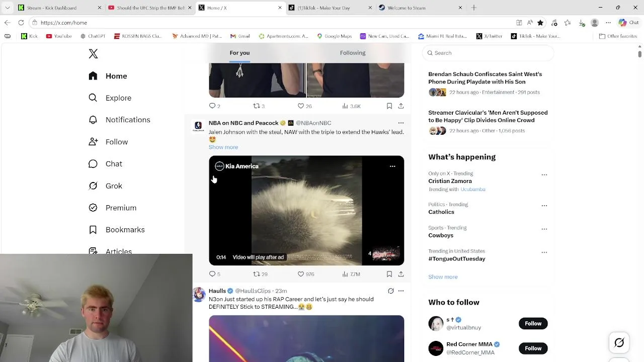Toggle the favorite star for this page
Viewport: 644px width, 362px height.
(x=540, y=23)
